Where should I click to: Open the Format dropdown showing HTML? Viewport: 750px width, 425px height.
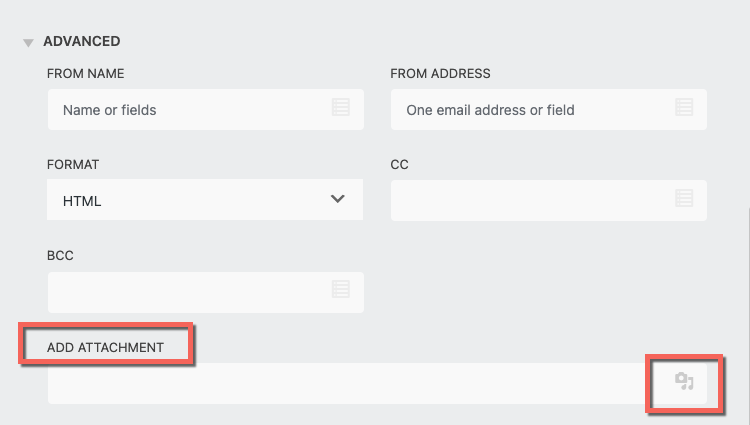tap(190, 200)
